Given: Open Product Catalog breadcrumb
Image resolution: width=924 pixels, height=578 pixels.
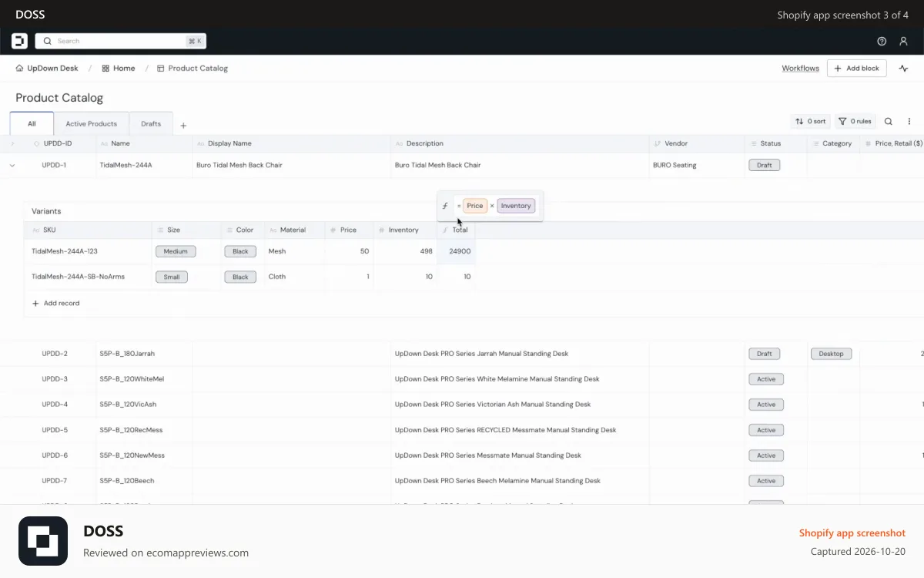Looking at the screenshot, I should [x=192, y=68].
